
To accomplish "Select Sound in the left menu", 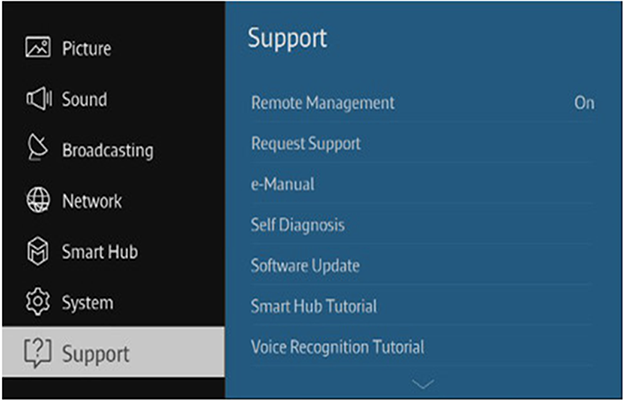I will coord(85,99).
